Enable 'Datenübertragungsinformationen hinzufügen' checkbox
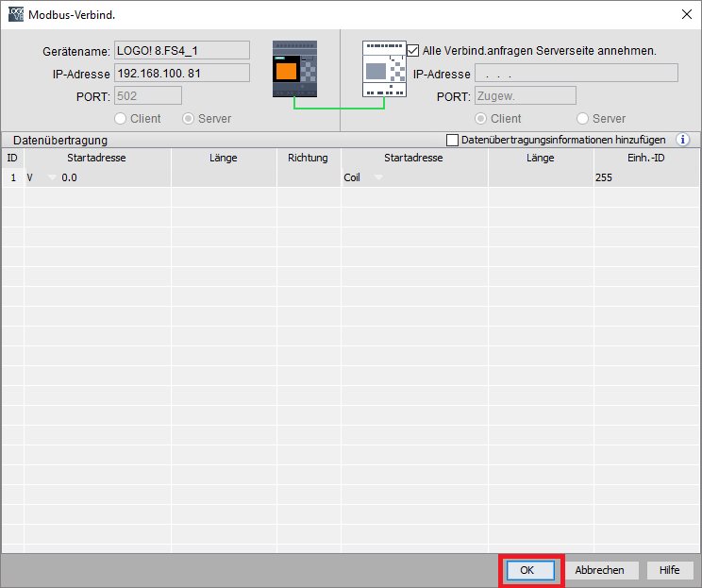The image size is (702, 588). tap(452, 141)
